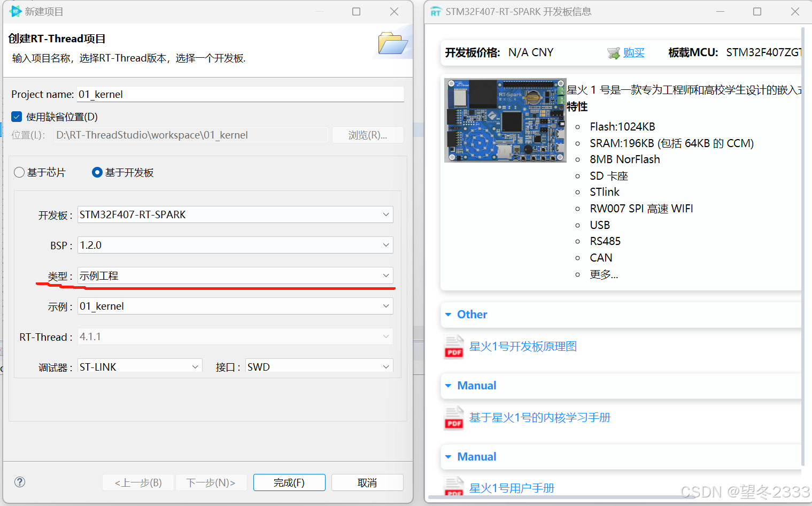Click the 位置 path field
This screenshot has height=506, width=812.
pos(191,135)
